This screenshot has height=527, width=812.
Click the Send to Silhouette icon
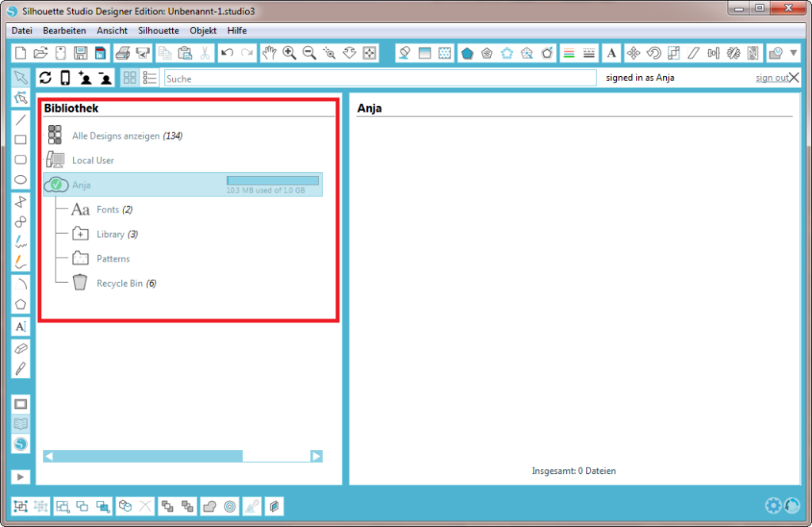pos(143,53)
